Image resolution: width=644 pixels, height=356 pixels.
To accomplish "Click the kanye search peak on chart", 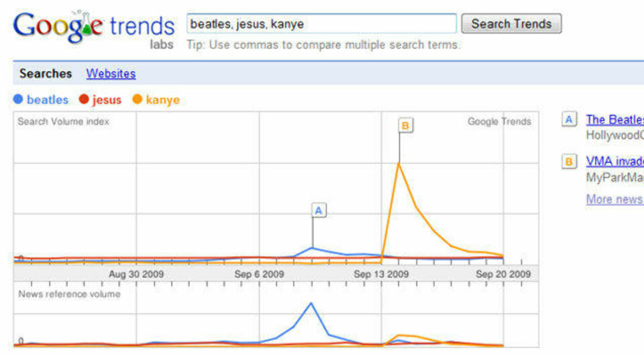I will click(398, 164).
